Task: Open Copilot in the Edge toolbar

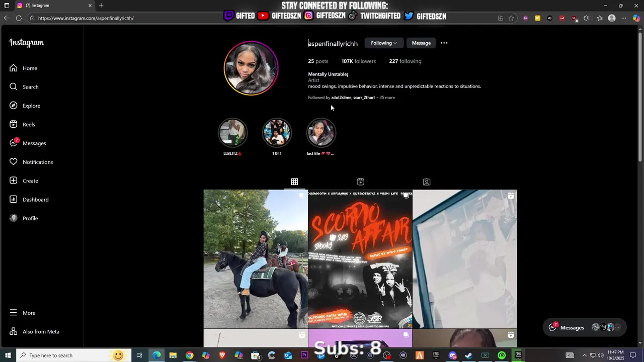Action: (x=636, y=18)
